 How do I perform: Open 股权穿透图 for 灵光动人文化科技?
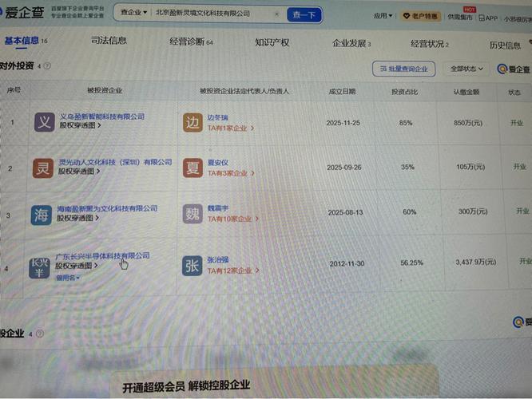(79, 172)
